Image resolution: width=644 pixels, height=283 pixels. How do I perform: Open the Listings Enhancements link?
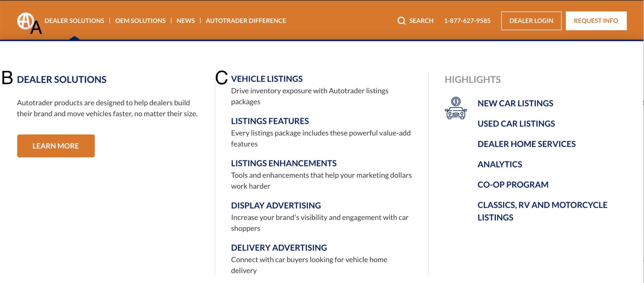(284, 163)
